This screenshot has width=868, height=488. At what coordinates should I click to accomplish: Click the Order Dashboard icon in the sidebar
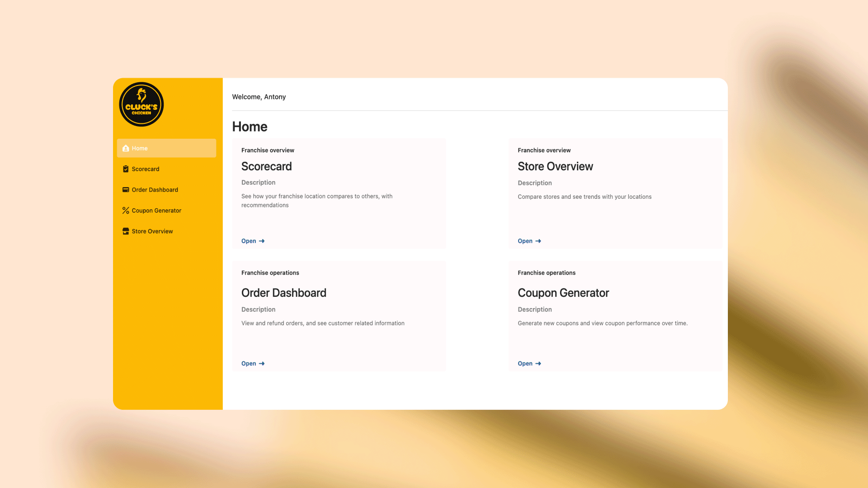point(126,189)
